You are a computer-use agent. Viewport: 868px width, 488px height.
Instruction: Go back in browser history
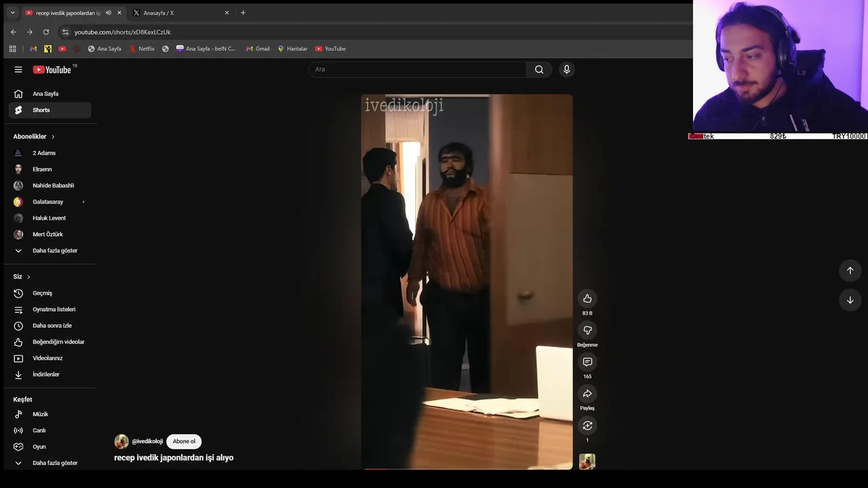(13, 32)
